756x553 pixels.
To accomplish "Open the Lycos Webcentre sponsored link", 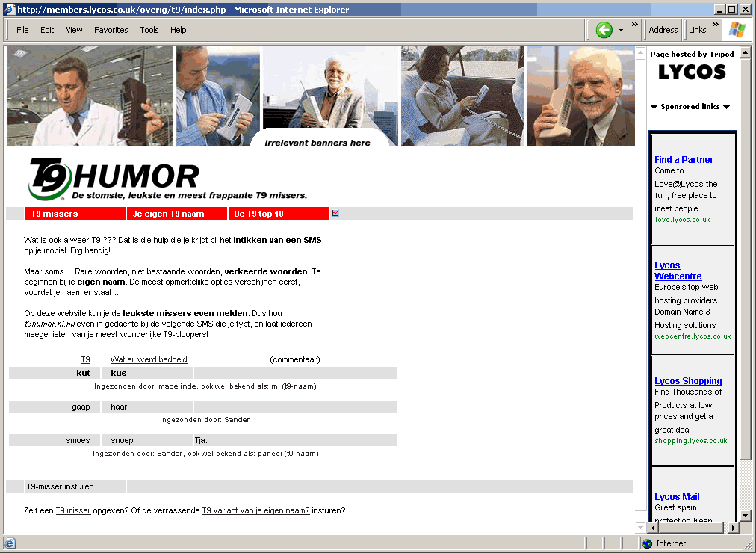I will [x=678, y=271].
